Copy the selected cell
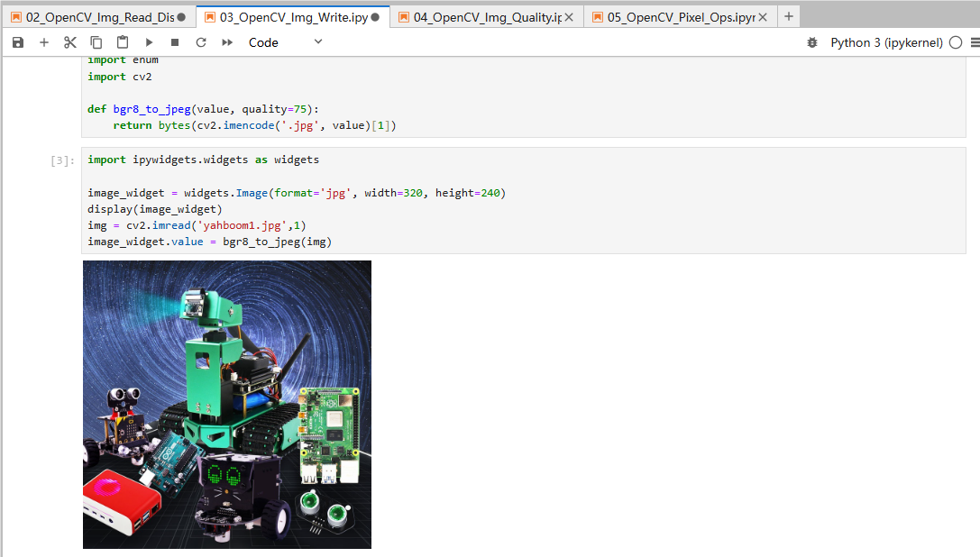The height and width of the screenshot is (557, 980). [96, 42]
